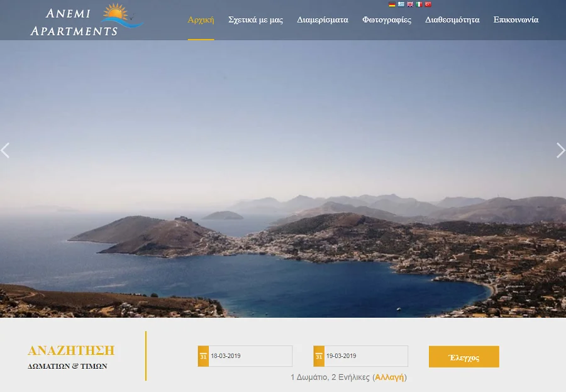Viewport: 566px width, 392px height.
Task: Open calendar icon for check-out date
Action: coord(319,356)
